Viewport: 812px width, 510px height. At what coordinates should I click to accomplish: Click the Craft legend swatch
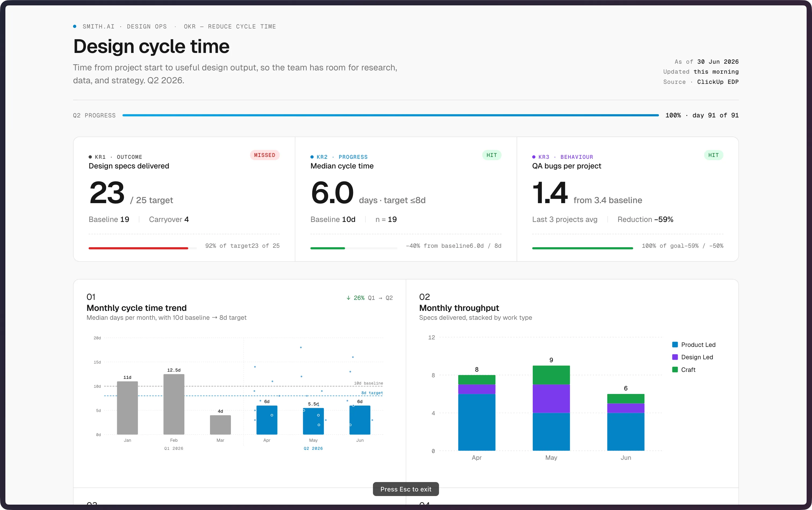coord(675,370)
